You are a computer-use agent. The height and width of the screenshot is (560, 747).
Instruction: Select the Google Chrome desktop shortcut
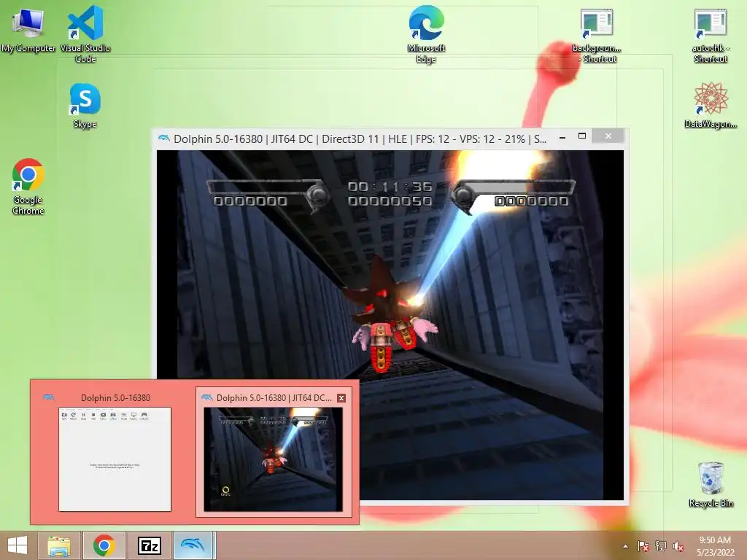click(x=28, y=186)
